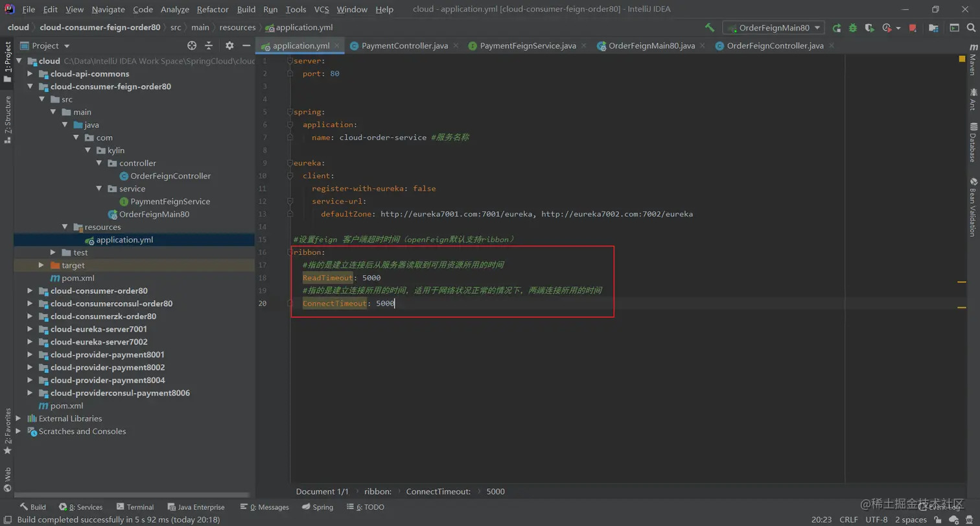Open the Bean Validation tool window
Image resolution: width=980 pixels, height=526 pixels.
(973, 207)
